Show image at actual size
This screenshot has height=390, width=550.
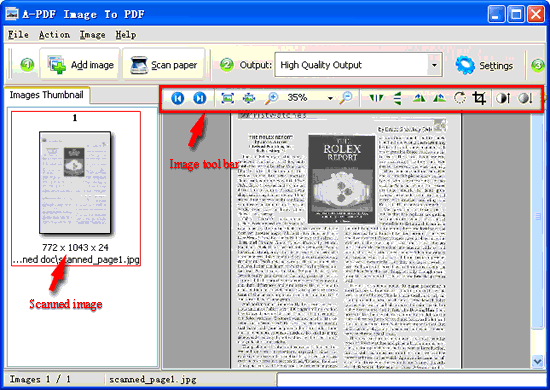coord(249,98)
